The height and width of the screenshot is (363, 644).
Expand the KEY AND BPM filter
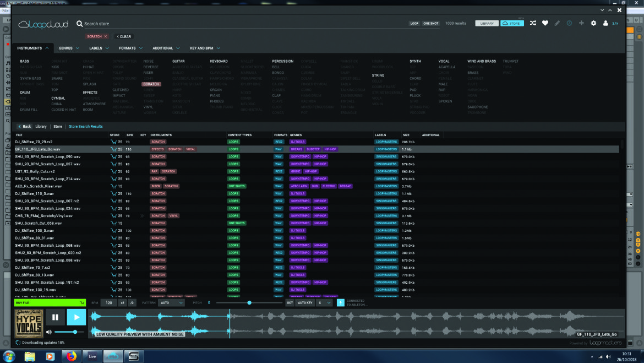point(205,48)
